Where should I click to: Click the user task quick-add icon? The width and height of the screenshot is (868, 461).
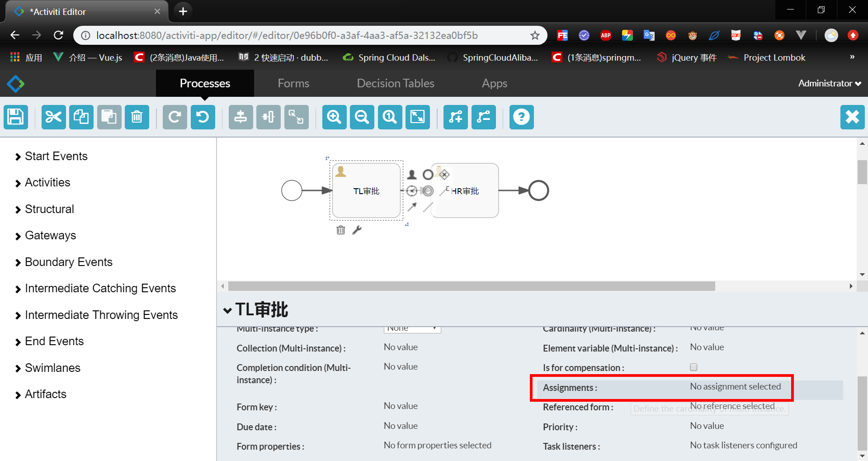click(412, 175)
